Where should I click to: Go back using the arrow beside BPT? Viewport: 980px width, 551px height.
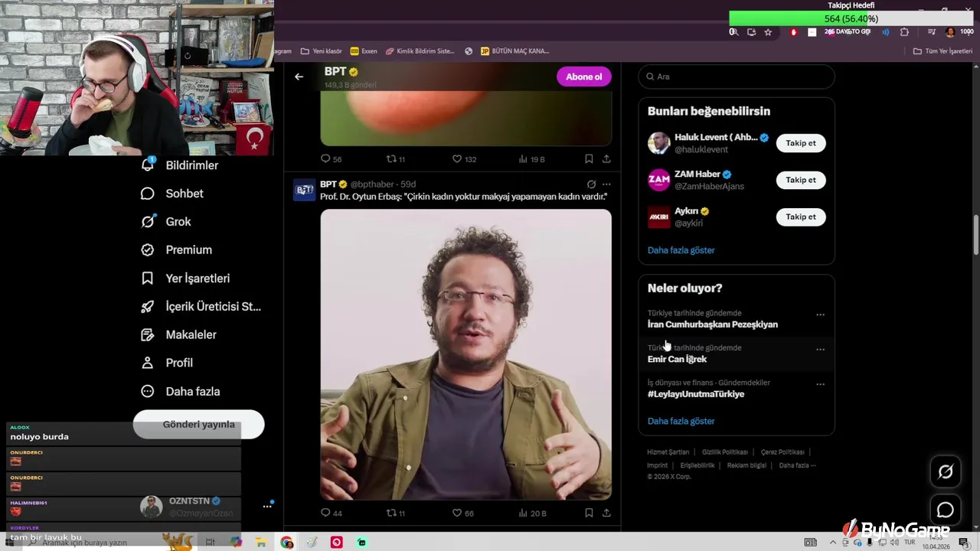[299, 77]
